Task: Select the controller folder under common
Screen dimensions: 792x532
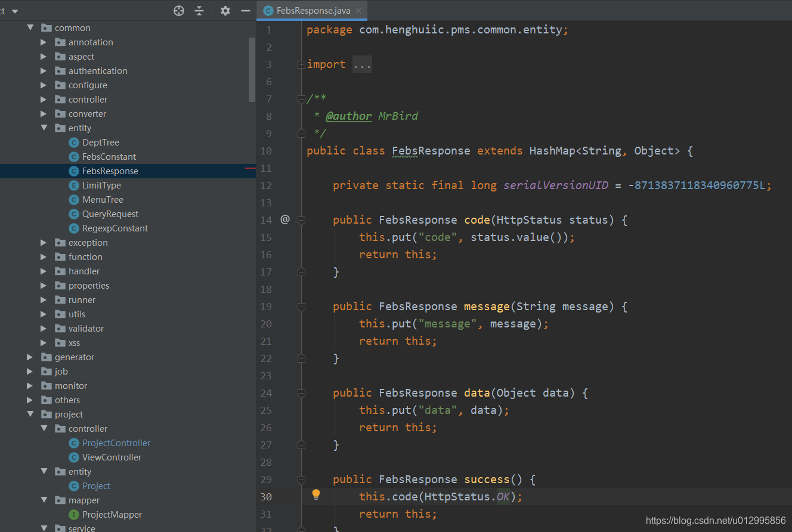Action: point(88,99)
